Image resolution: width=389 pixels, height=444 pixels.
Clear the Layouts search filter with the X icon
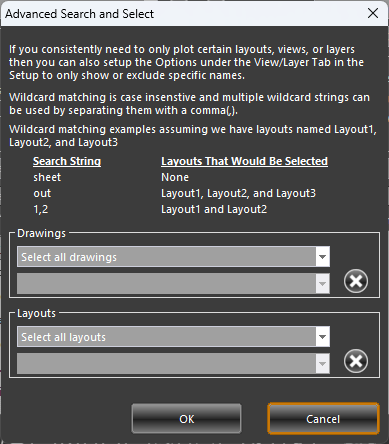point(356,361)
